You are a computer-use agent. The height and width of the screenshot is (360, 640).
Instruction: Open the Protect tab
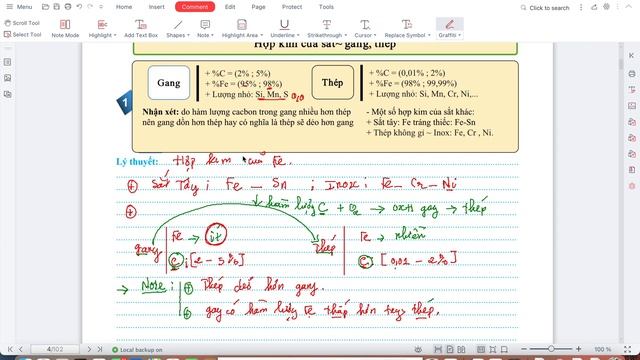click(292, 7)
